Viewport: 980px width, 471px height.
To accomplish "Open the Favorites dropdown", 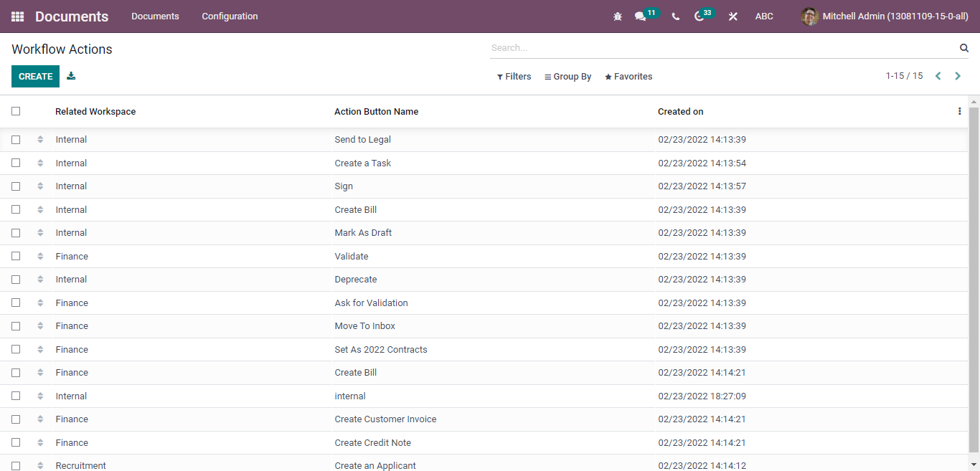I will (x=628, y=77).
